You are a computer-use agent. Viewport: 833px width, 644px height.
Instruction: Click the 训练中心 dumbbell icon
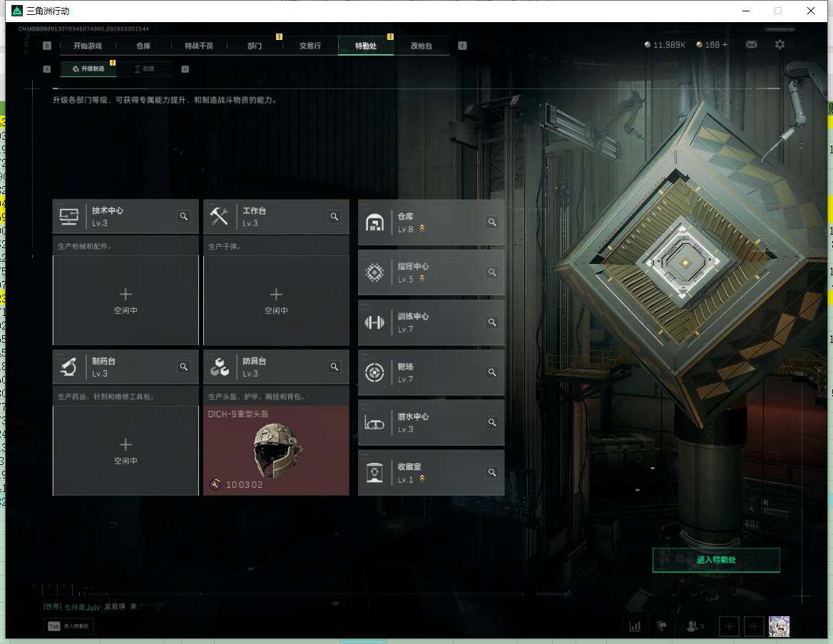coord(374,322)
